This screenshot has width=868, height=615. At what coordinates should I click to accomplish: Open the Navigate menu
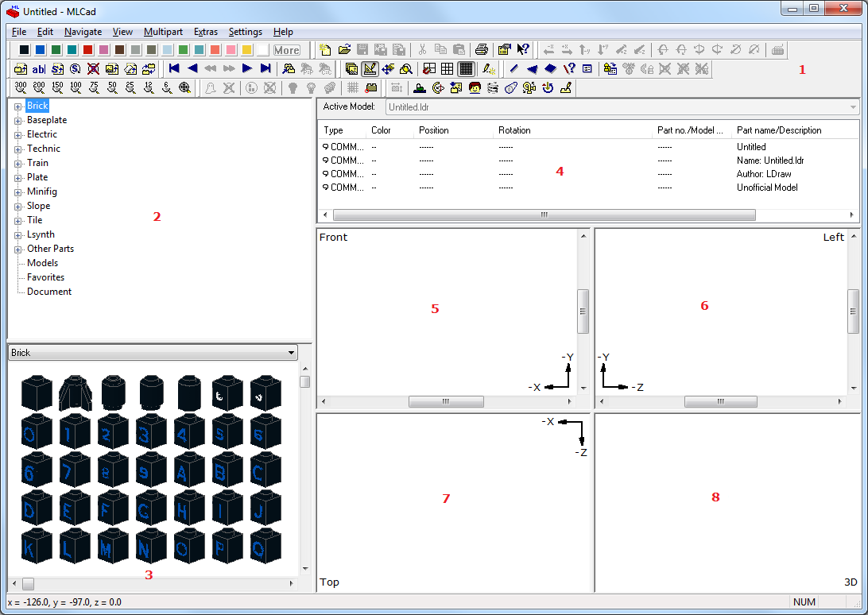83,32
